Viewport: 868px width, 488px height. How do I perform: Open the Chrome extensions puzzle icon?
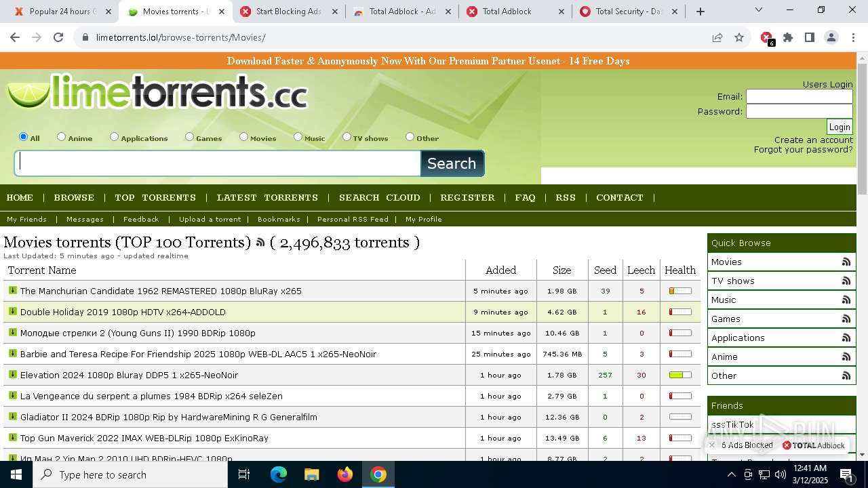tap(788, 37)
